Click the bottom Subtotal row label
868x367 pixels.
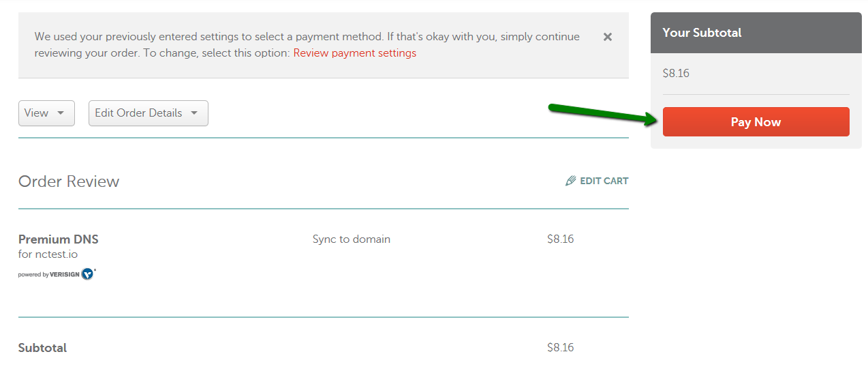click(x=42, y=348)
